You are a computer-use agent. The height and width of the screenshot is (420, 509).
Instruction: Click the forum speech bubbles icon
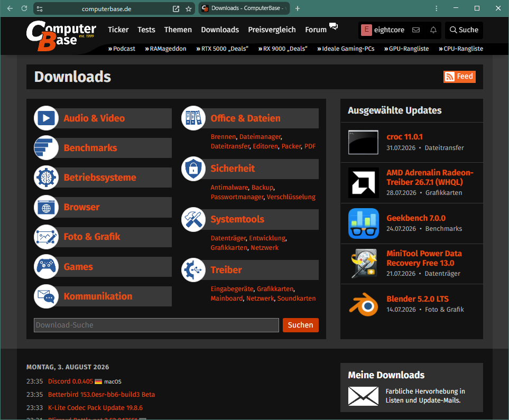[334, 26]
